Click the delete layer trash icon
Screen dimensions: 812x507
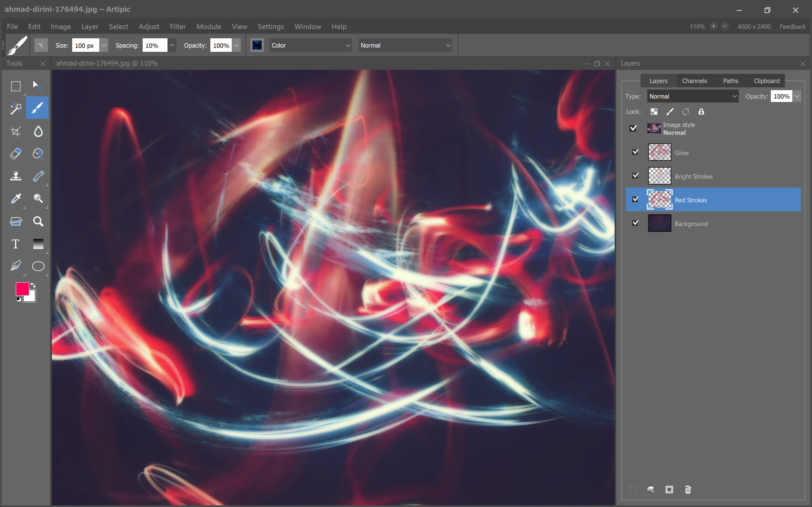coord(688,490)
